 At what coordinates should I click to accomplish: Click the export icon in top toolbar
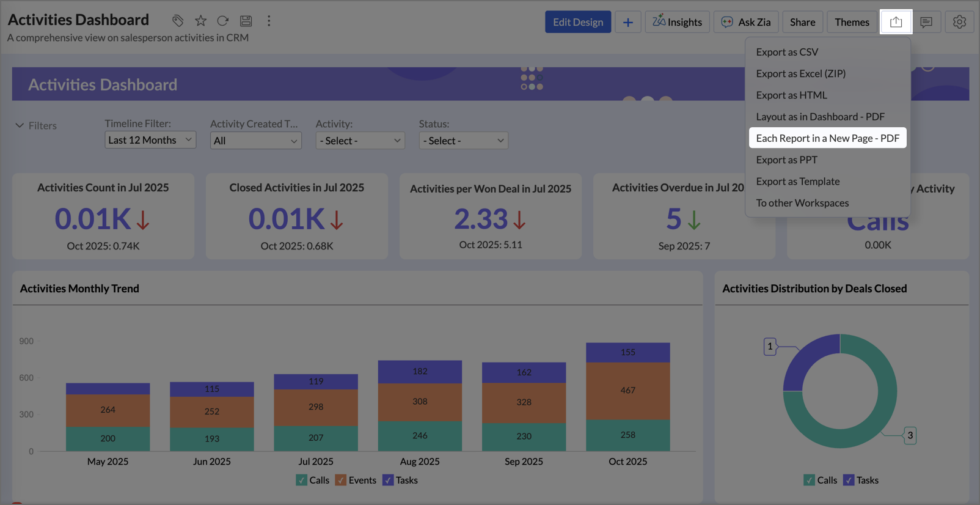[x=896, y=22]
